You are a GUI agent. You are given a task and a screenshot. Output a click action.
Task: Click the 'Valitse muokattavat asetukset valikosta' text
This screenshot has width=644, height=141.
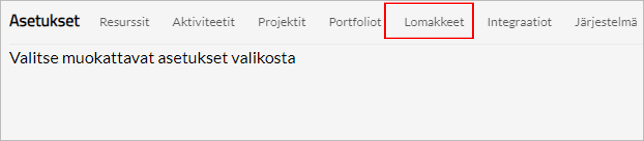coord(152,58)
